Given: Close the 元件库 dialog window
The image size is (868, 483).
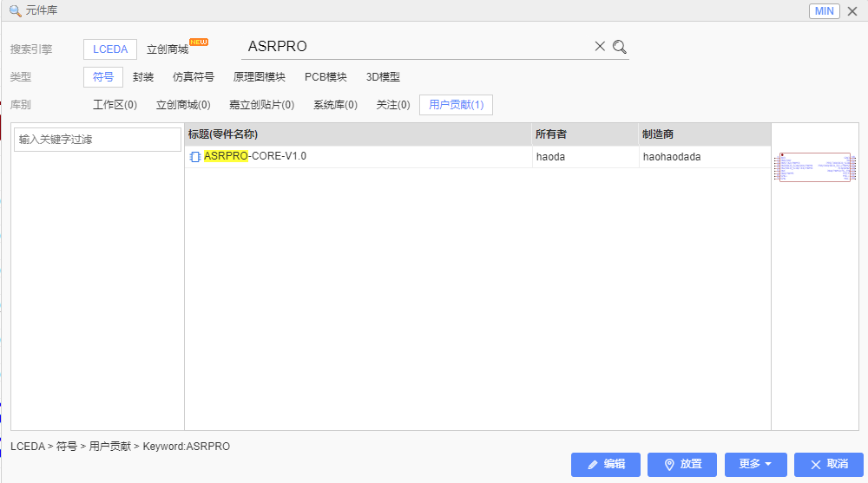Looking at the screenshot, I should (x=853, y=10).
